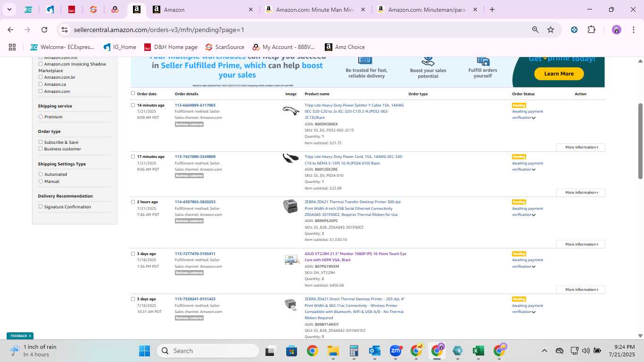Check the Subscribe & Save order type
644x362 pixels.
41,142
